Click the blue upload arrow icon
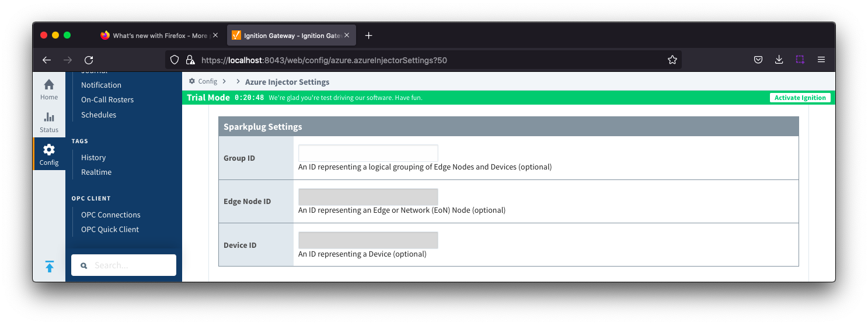 tap(50, 267)
